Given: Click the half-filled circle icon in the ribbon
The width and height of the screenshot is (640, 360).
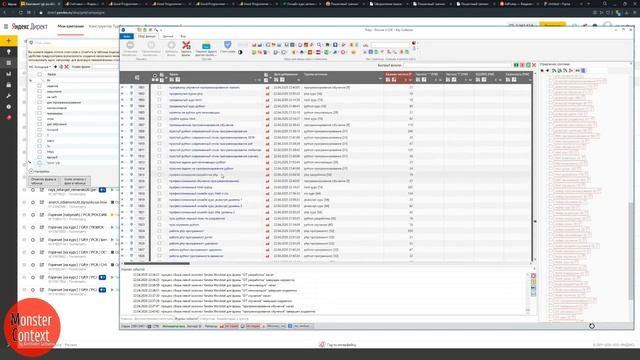Looking at the screenshot, I should tap(240, 52).
